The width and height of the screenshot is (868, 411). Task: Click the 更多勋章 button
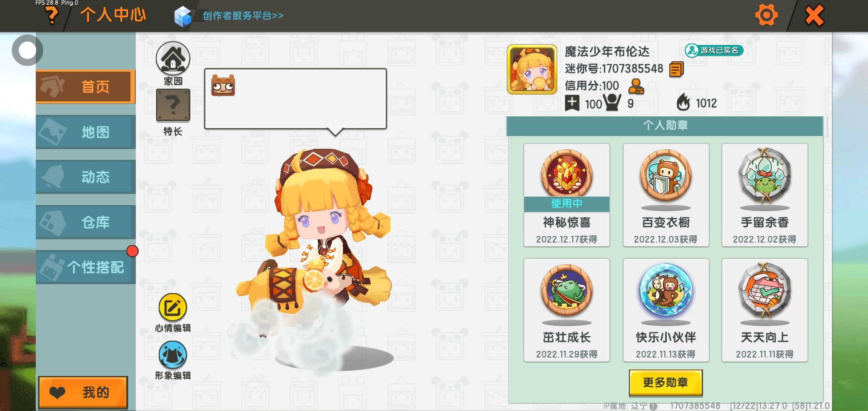pyautogui.click(x=665, y=382)
